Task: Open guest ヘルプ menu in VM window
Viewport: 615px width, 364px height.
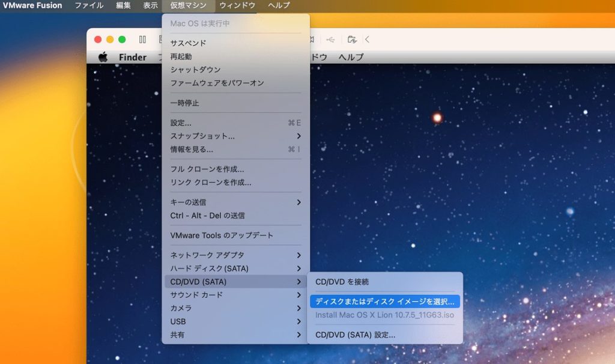Action: (x=351, y=57)
